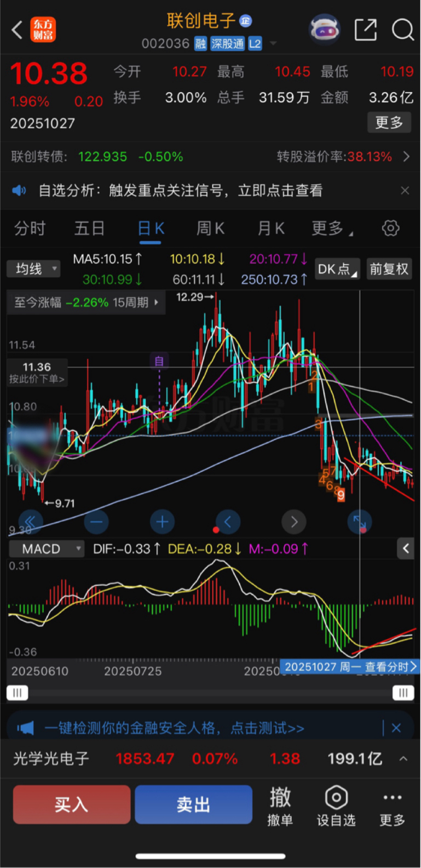421x868 pixels.
Task: Expand the stock switcher arrow beside L2
Action: (x=273, y=44)
